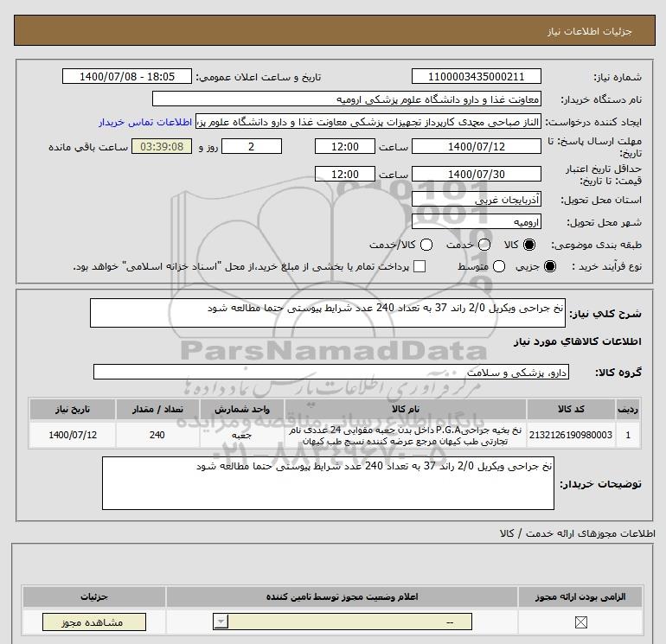Image resolution: width=666 pixels, height=644 pixels.
Task: Click the اعلام وضعیت مجوز column header
Action: tap(342, 596)
